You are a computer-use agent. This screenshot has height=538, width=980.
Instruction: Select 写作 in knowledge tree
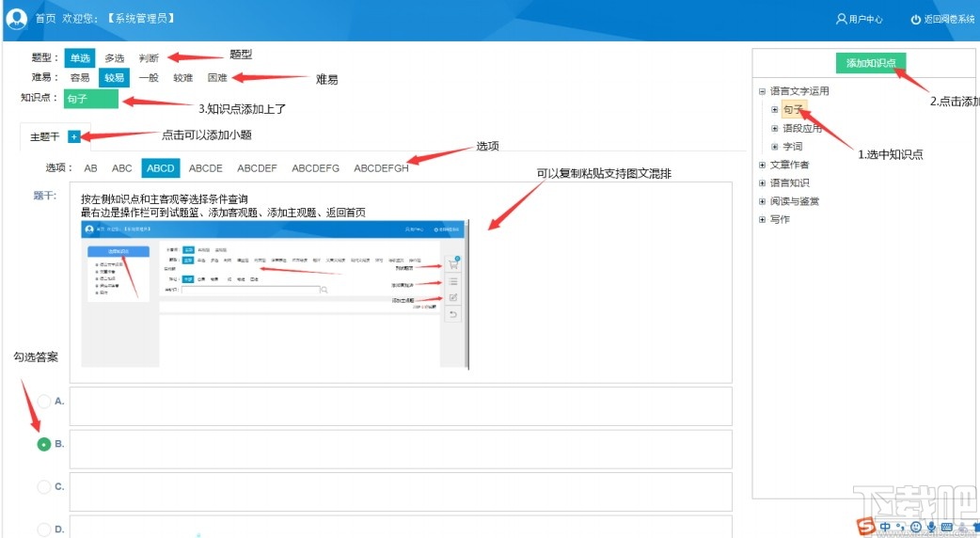(780, 219)
